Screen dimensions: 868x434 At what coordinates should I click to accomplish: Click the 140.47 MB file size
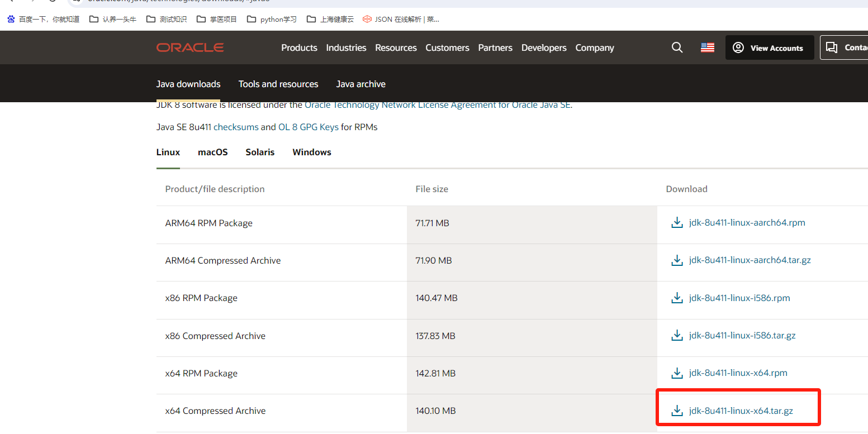click(x=437, y=298)
